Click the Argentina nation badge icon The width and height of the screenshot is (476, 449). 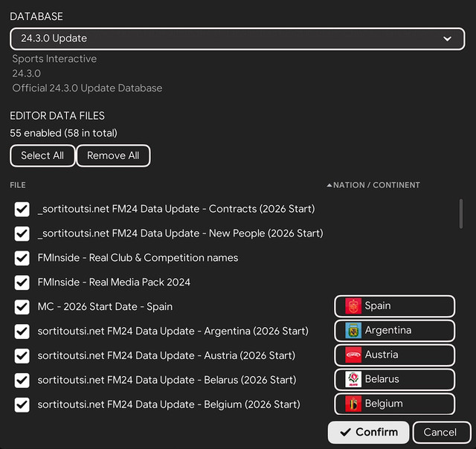point(353,330)
